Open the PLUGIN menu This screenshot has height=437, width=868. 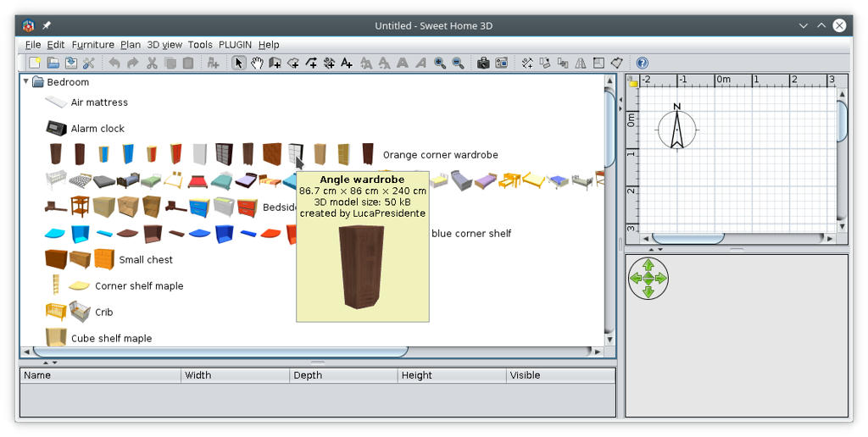click(x=236, y=45)
